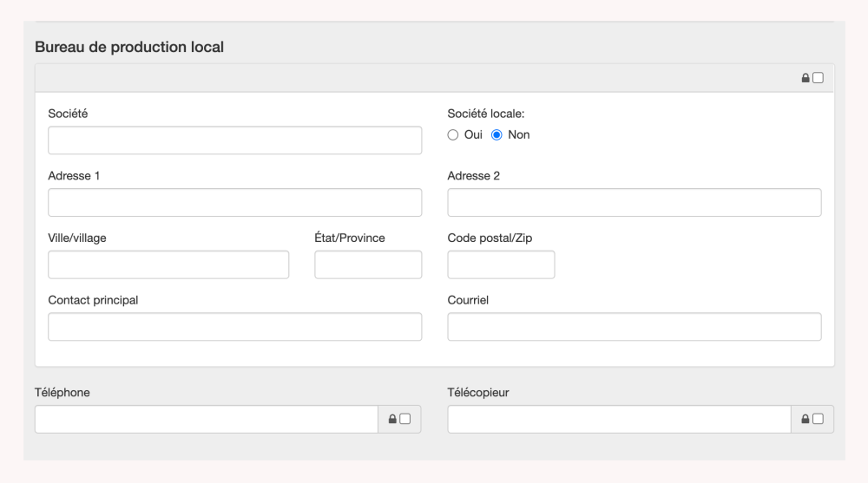Click into the Téléphone input

(x=207, y=420)
